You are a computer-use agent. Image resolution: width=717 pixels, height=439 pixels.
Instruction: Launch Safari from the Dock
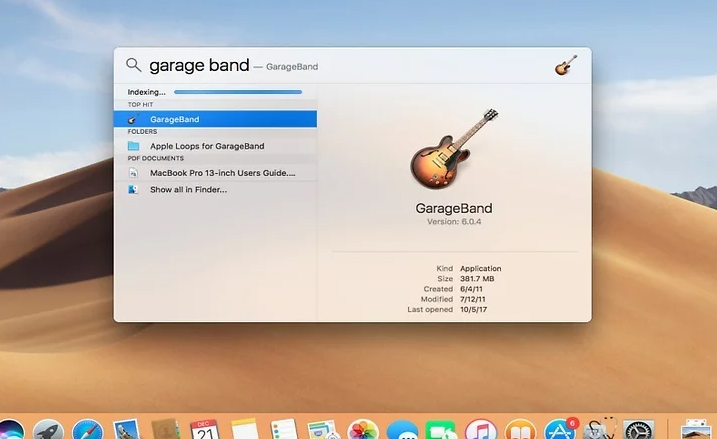(x=87, y=430)
